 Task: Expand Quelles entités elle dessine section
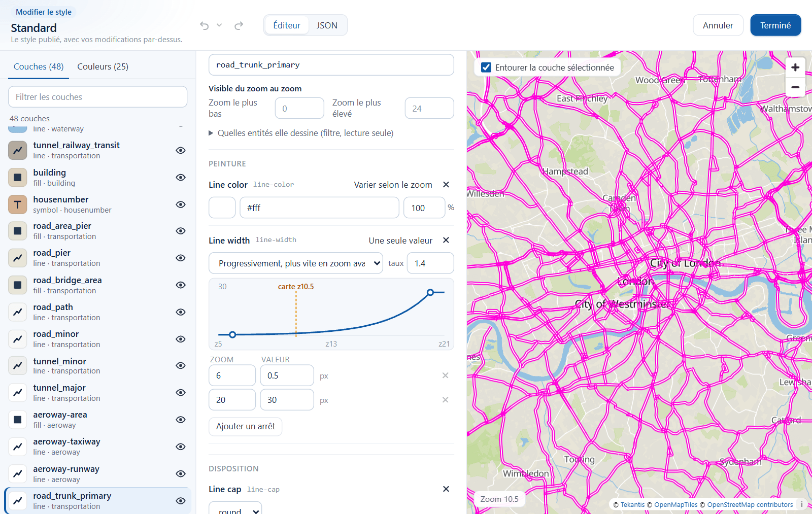pyautogui.click(x=301, y=133)
